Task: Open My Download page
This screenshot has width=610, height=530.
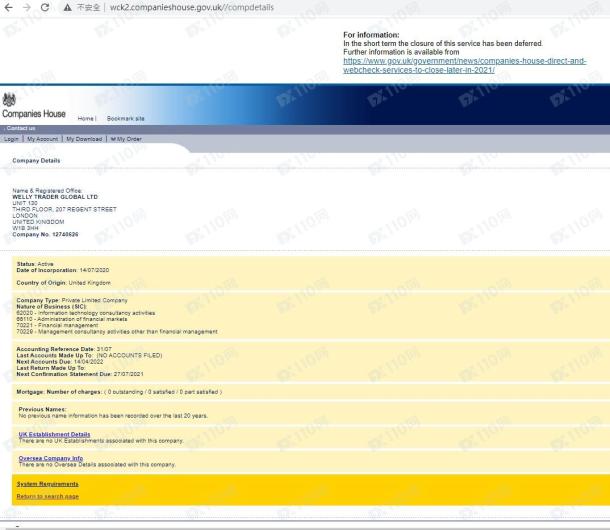Action: coord(84,139)
